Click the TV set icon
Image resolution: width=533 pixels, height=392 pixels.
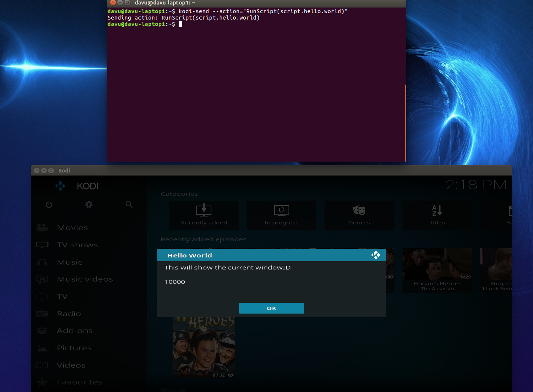coord(42,296)
